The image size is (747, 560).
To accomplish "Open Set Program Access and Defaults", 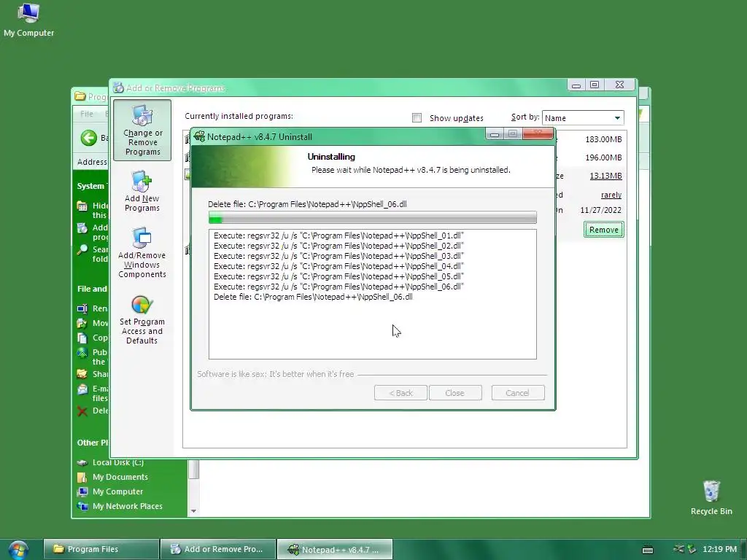I will point(142,319).
